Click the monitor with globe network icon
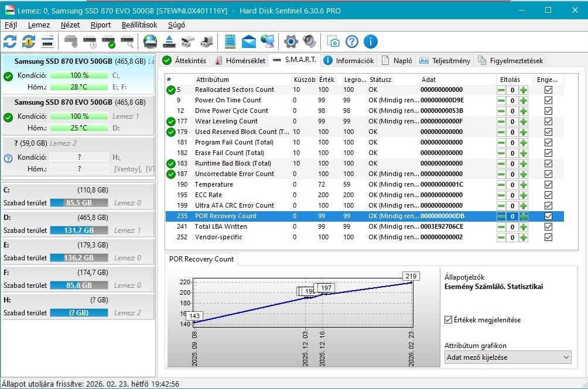The width and height of the screenshot is (588, 389). click(268, 42)
